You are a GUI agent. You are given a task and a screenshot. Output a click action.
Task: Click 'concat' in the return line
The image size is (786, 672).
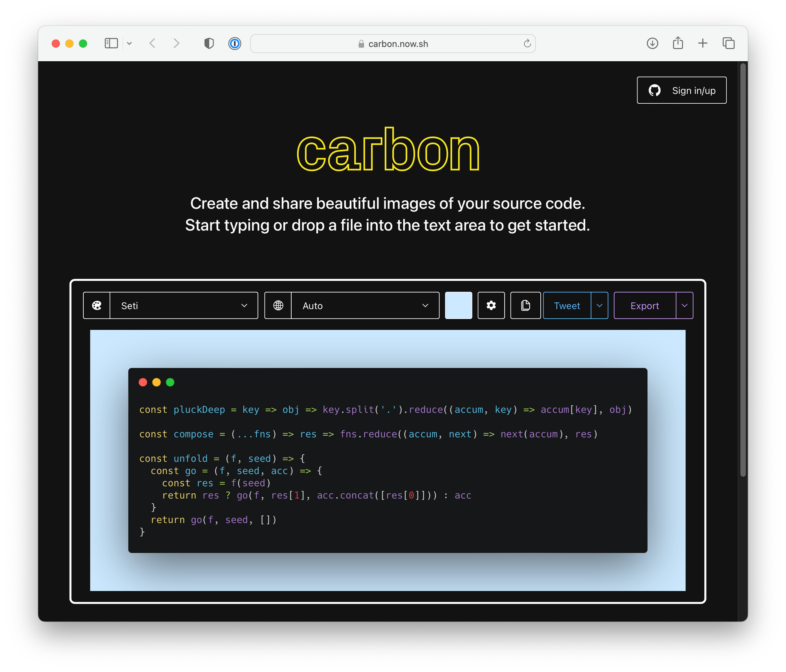pyautogui.click(x=357, y=495)
